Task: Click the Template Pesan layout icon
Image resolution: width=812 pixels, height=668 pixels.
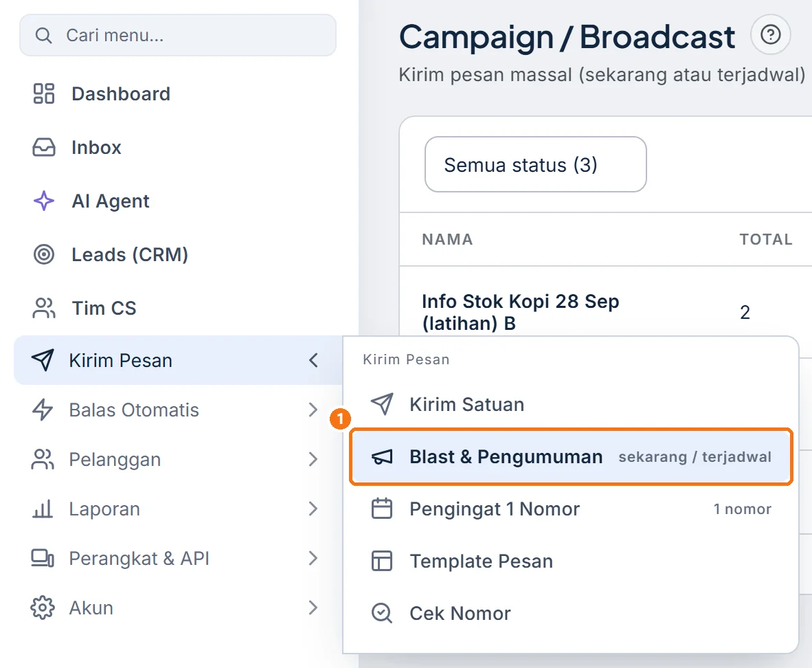Action: [x=382, y=561]
